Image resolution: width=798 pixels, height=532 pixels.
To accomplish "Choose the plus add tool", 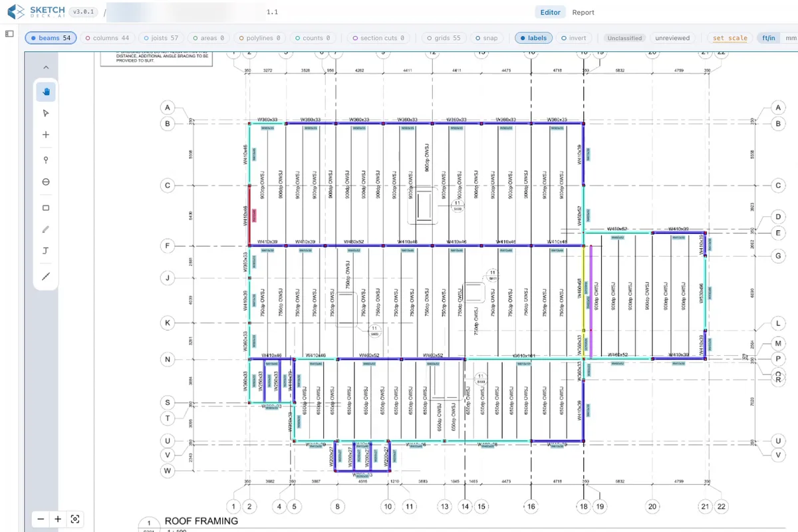I will [x=46, y=134].
